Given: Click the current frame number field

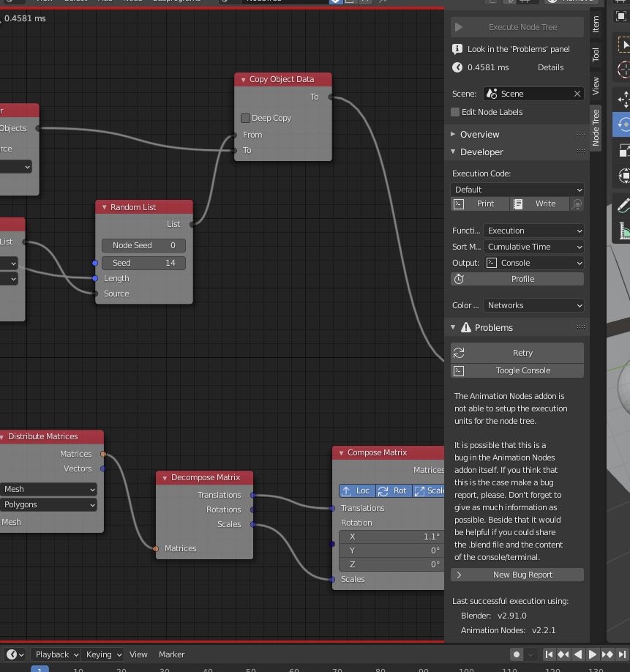Looking at the screenshot, I should coord(39,668).
